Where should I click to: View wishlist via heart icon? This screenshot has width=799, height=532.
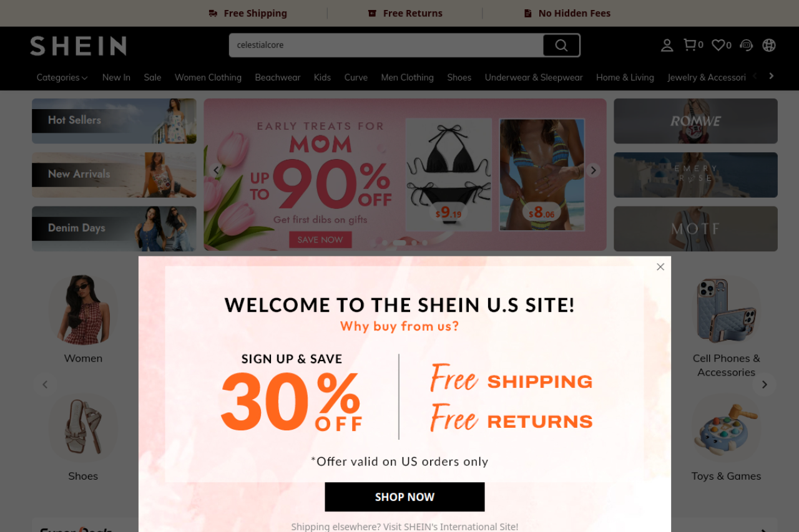point(722,45)
